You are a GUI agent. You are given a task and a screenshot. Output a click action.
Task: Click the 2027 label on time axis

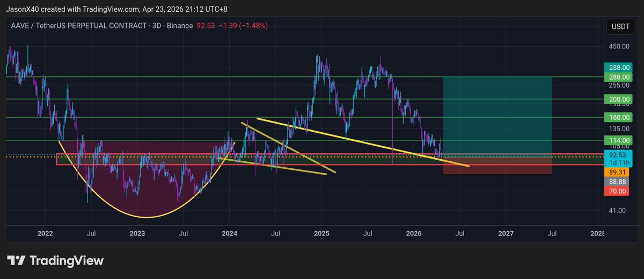506,234
